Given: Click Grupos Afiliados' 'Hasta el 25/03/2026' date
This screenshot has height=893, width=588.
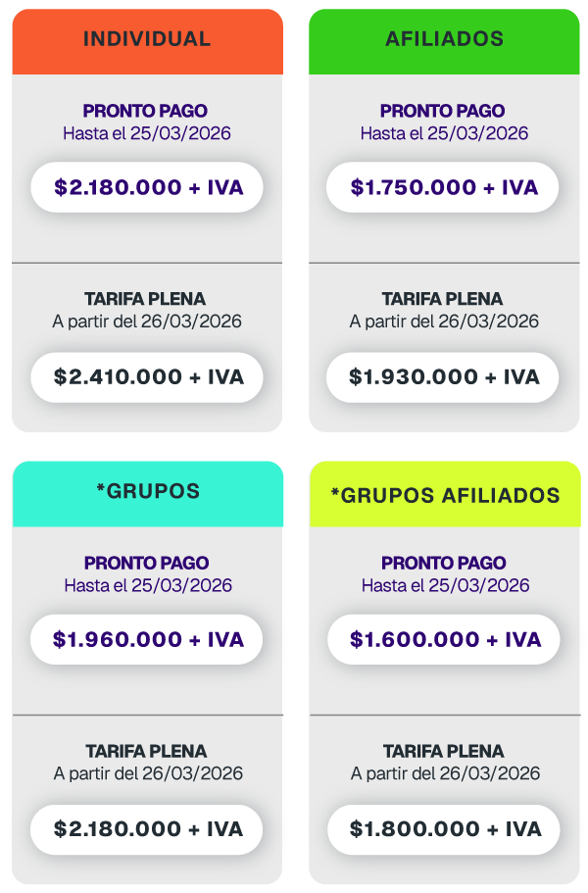Looking at the screenshot, I should (445, 585).
